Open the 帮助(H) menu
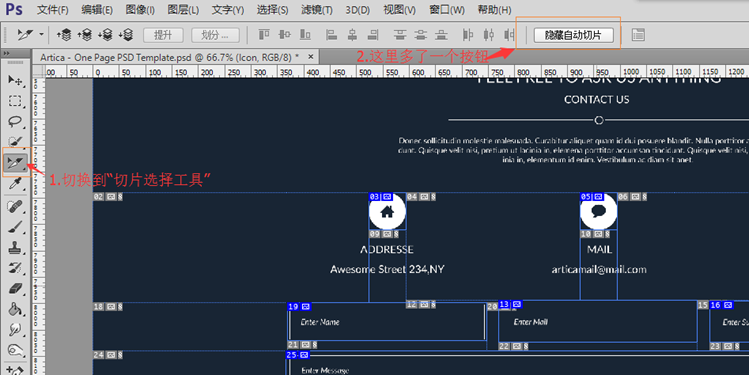Image resolution: width=749 pixels, height=375 pixels. [x=494, y=10]
